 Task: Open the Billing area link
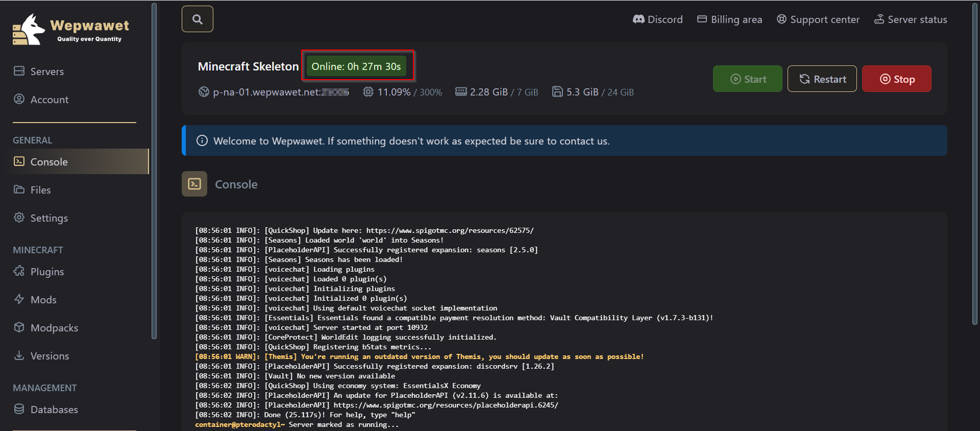[730, 19]
